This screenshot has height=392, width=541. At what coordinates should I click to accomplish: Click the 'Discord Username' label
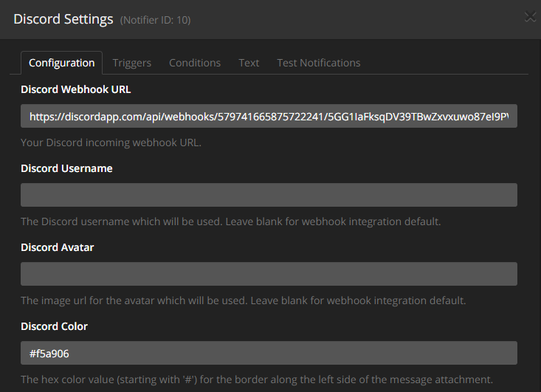tap(66, 168)
